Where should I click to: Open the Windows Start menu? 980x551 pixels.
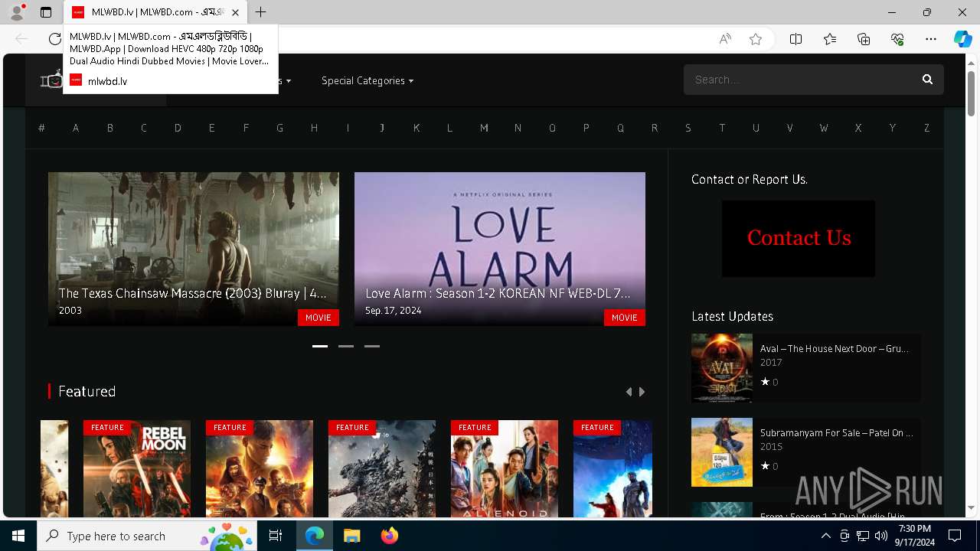tap(18, 536)
